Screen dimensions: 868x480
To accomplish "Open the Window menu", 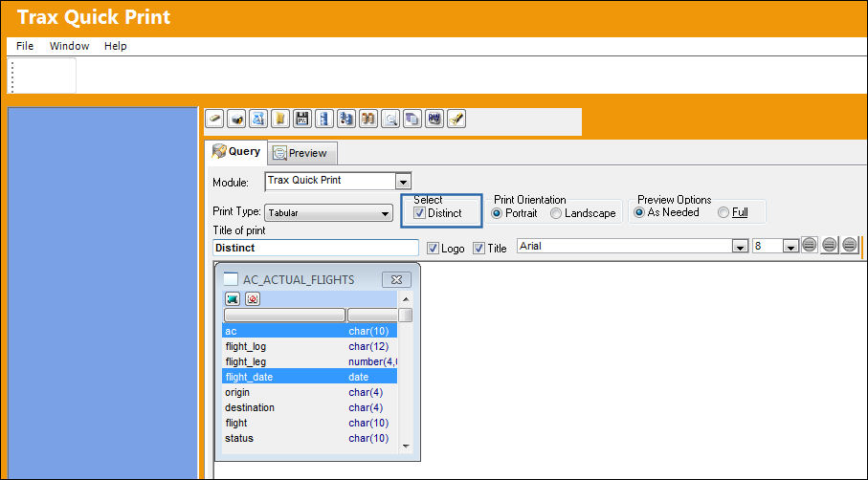I will [x=69, y=46].
